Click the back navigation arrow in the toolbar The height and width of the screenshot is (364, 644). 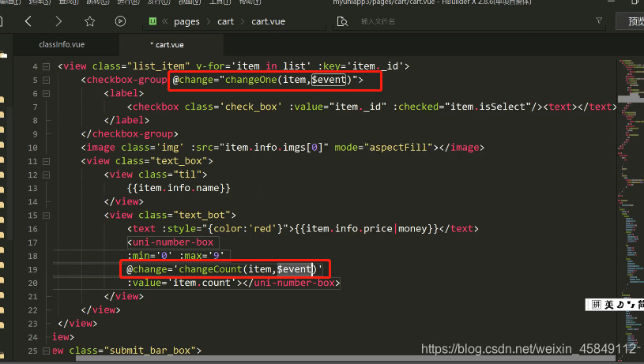[28, 21]
